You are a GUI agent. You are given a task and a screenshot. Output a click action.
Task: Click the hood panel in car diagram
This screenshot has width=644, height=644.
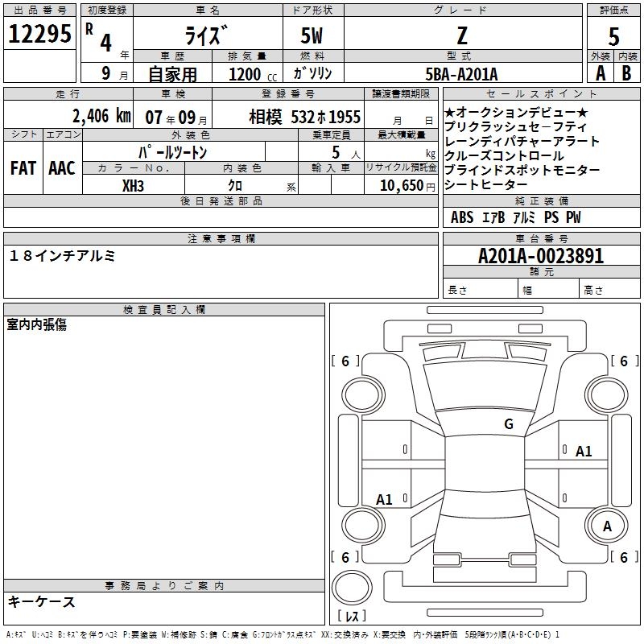pos(485,387)
